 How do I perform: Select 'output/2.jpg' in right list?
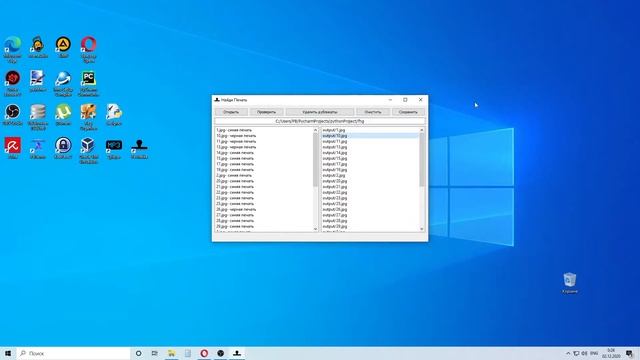coord(370,176)
